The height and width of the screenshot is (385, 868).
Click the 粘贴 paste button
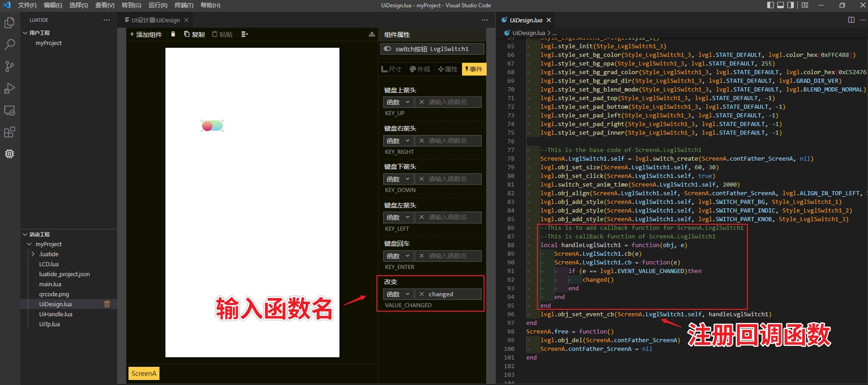222,34
